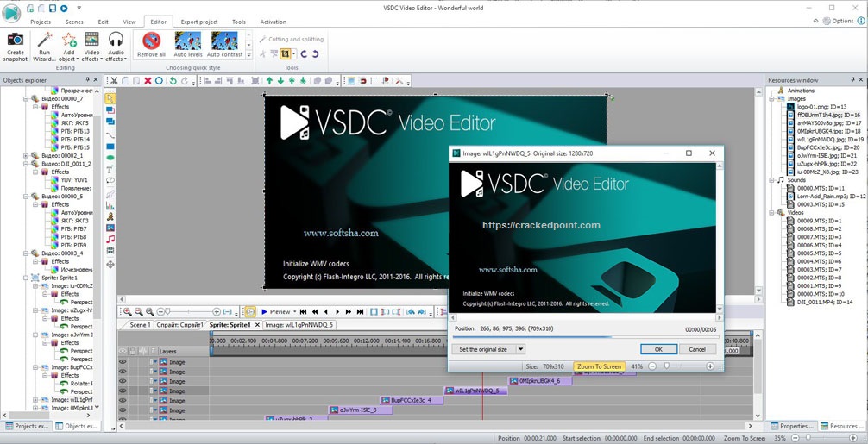This screenshot has height=444, width=868.
Task: Open the Options gear menu
Action: click(838, 21)
